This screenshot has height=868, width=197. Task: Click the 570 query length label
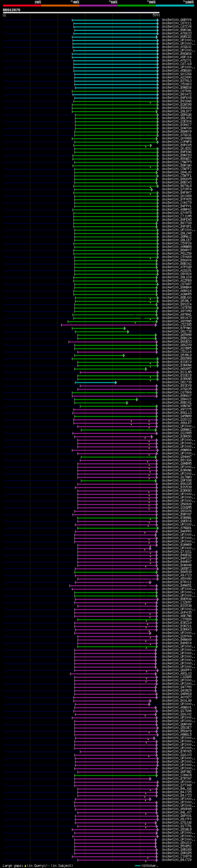[x=155, y=15]
